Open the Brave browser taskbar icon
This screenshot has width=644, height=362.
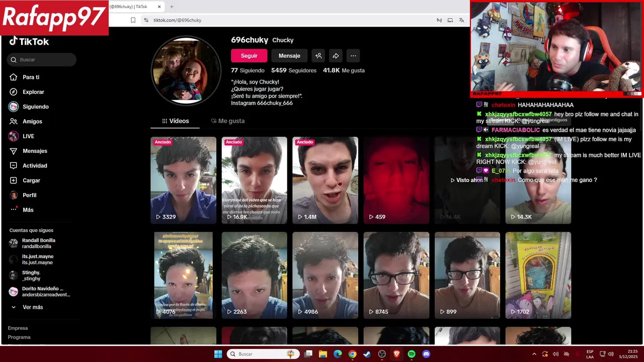(396, 354)
